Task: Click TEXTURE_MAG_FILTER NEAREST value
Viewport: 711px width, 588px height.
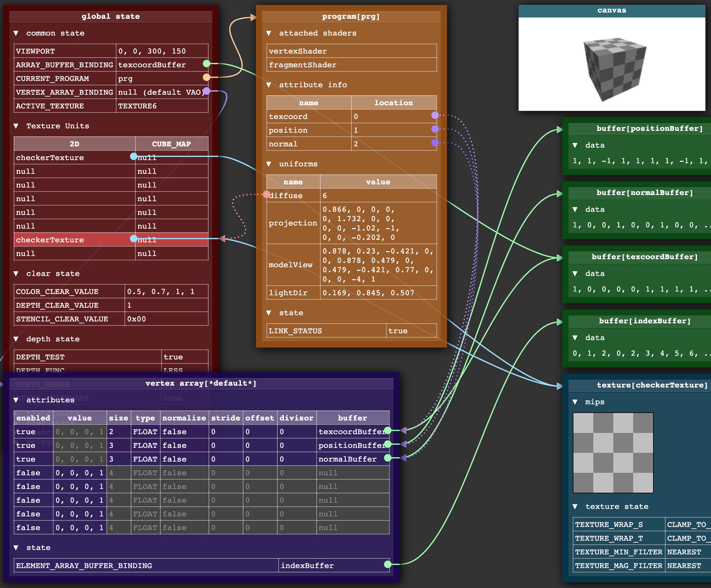Action: click(x=688, y=566)
